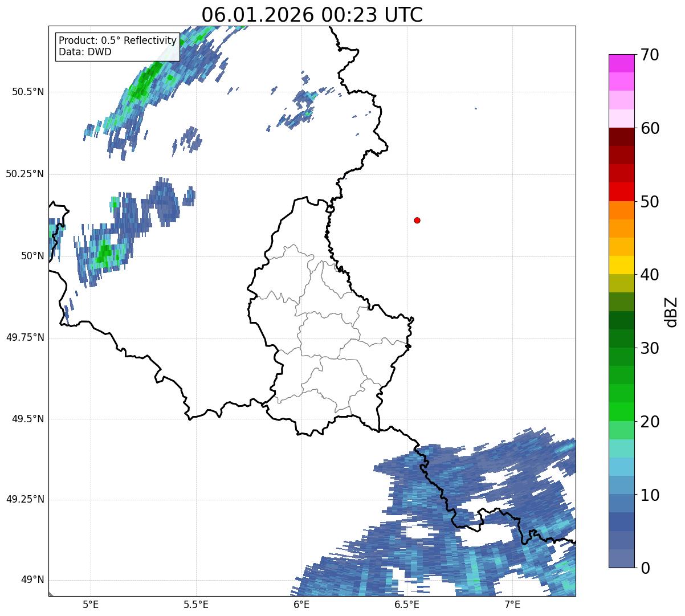Click the red station marker dot

(417, 220)
